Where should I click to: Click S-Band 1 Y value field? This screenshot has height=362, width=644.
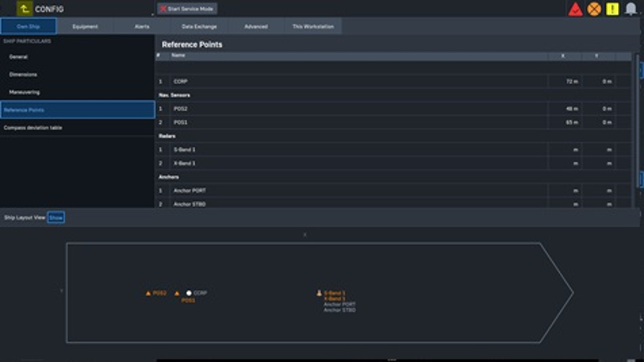[x=598, y=150]
